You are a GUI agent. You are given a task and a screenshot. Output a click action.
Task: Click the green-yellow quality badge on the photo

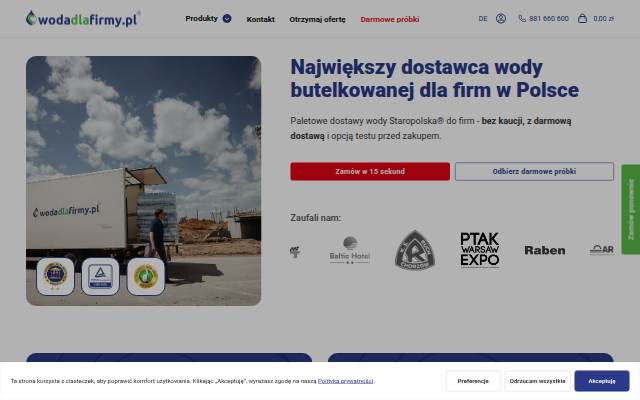[146, 276]
